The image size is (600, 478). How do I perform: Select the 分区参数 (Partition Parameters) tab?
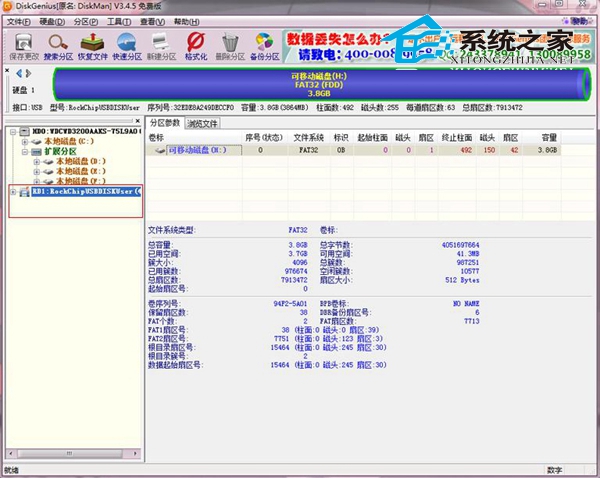tap(166, 123)
